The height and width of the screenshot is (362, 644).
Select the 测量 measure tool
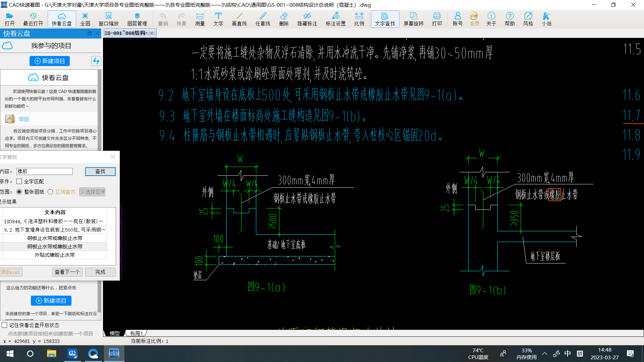click(x=200, y=19)
